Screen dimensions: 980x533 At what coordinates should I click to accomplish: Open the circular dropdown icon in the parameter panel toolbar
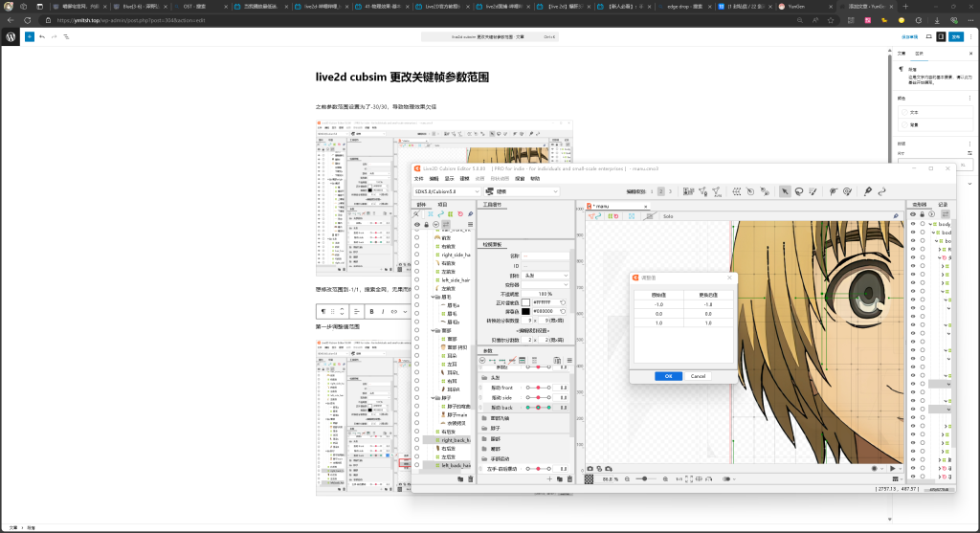coord(482,360)
